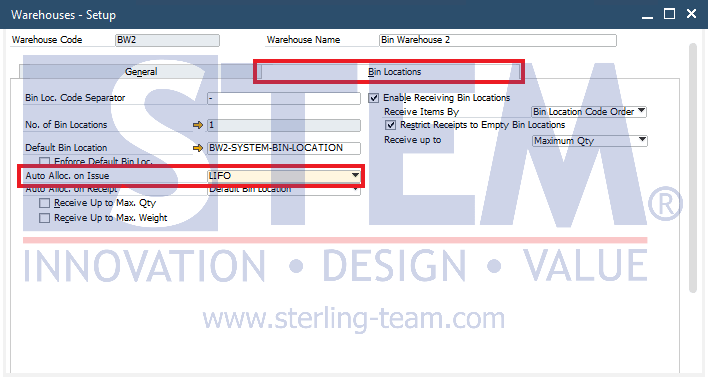Viewport: 708px width, 380px height.
Task: Toggle Enable Receiving Bin Locations checkbox
Action: click(373, 98)
